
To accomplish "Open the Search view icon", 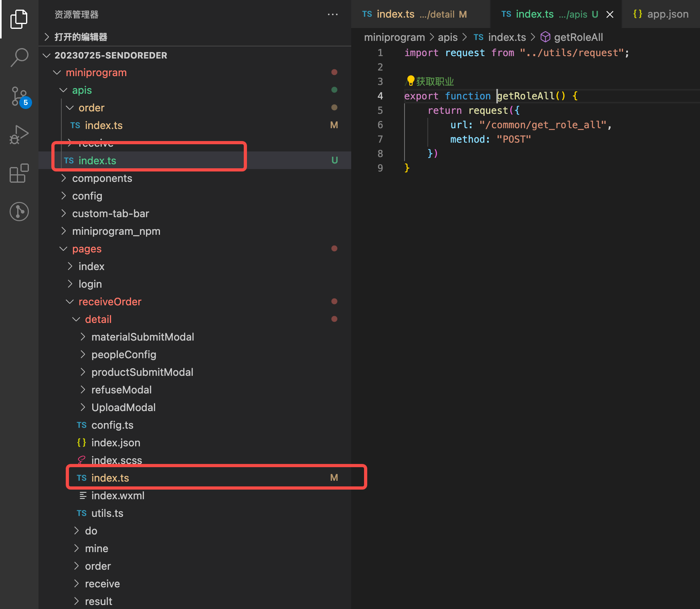I will tap(19, 57).
